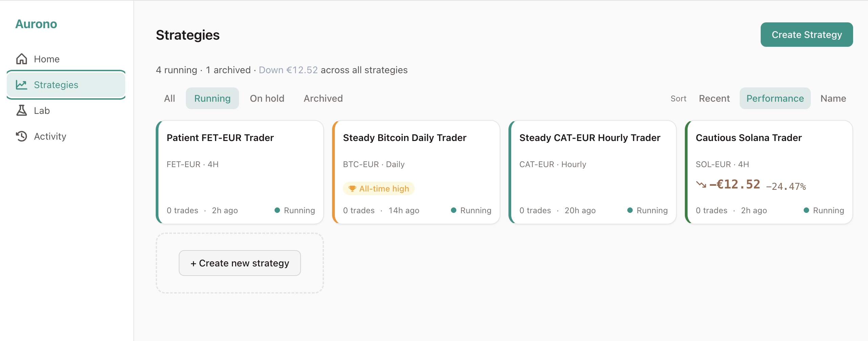This screenshot has height=341, width=868.
Task: Click the trophy icon on the All-time high badge
Action: click(x=352, y=188)
